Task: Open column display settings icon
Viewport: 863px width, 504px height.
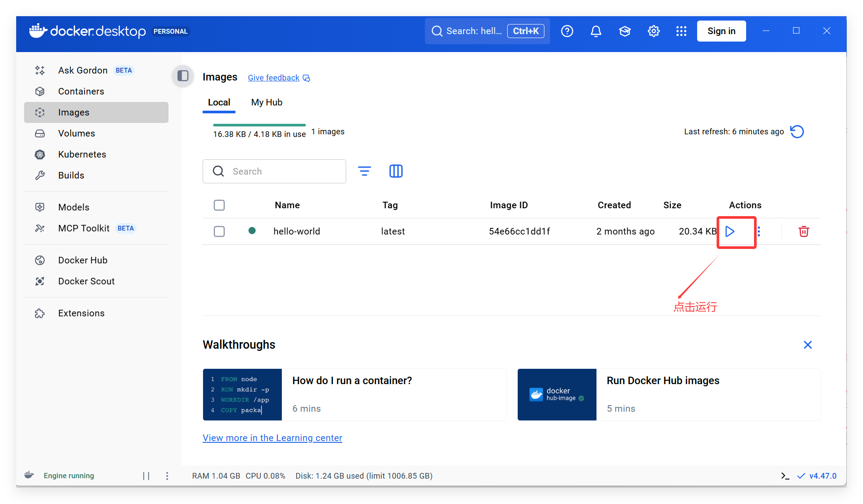Action: click(396, 171)
